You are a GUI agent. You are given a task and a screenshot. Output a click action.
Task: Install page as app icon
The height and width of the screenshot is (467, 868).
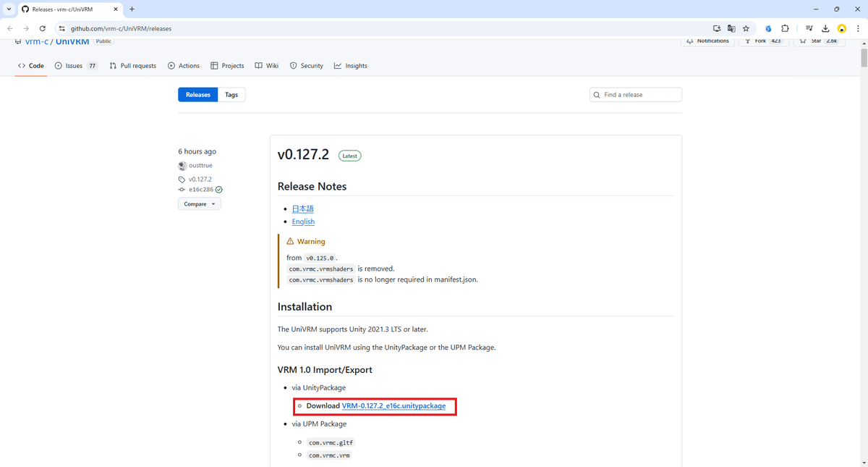717,28
